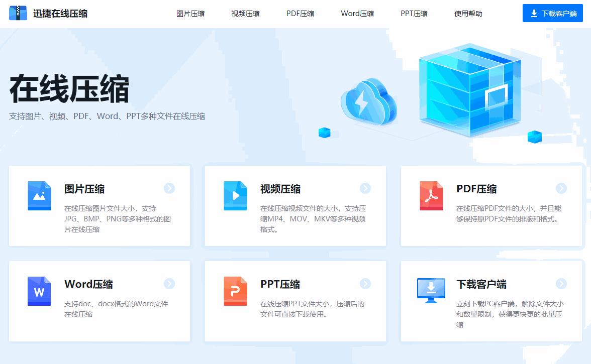Open the 视频压缩 video play file icon
The image size is (591, 364).
(235, 195)
